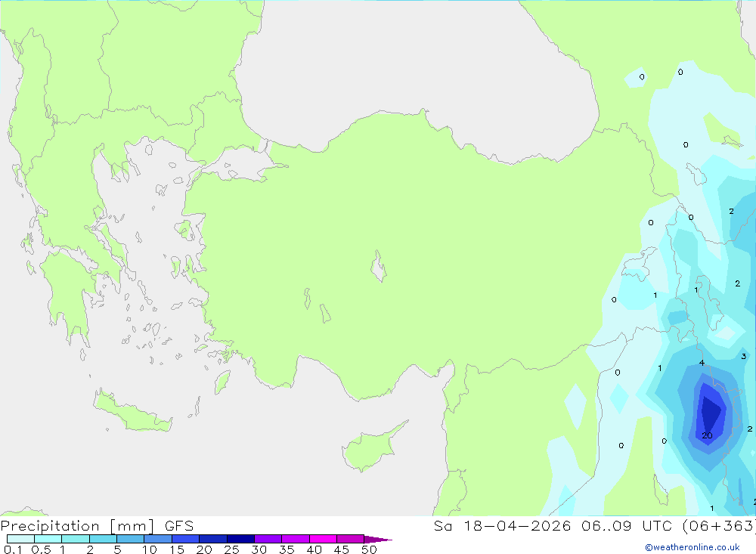Click the 'Sa 18-04-2026' date text

[502, 526]
